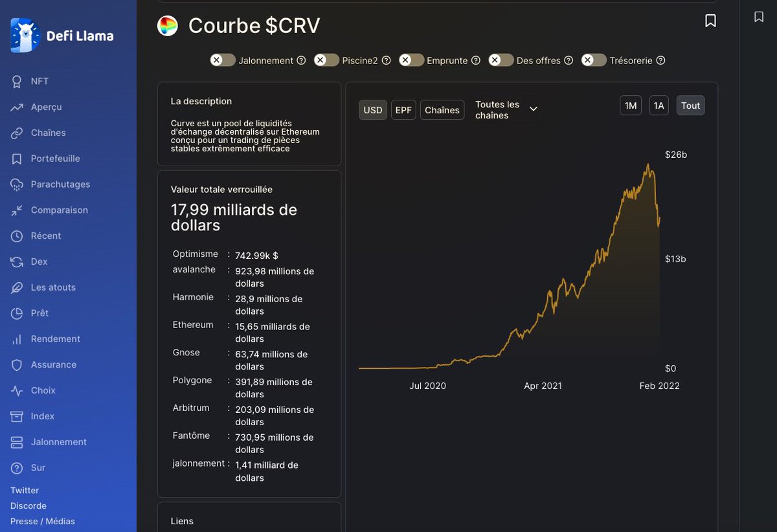The image size is (777, 532).
Task: Enable the Des offres toggle switch
Action: coord(501,60)
